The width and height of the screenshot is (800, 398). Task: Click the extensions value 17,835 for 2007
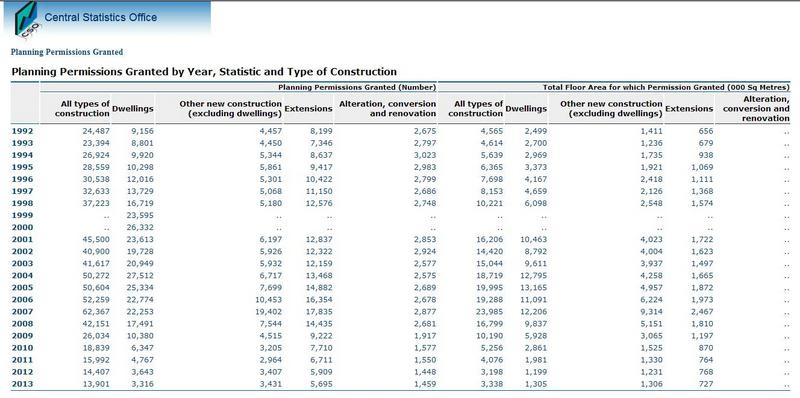tap(319, 312)
